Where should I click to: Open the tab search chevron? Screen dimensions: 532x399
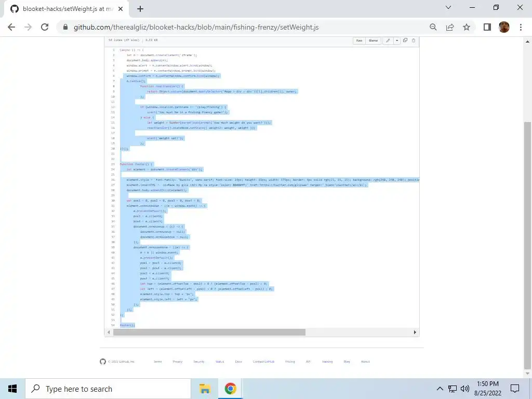pos(448,7)
